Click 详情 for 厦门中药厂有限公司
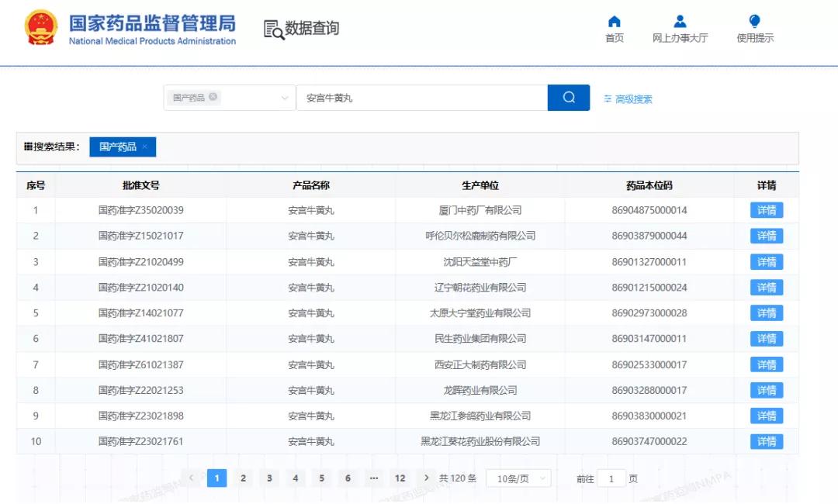Image resolution: width=838 pixels, height=504 pixels. pyautogui.click(x=766, y=209)
